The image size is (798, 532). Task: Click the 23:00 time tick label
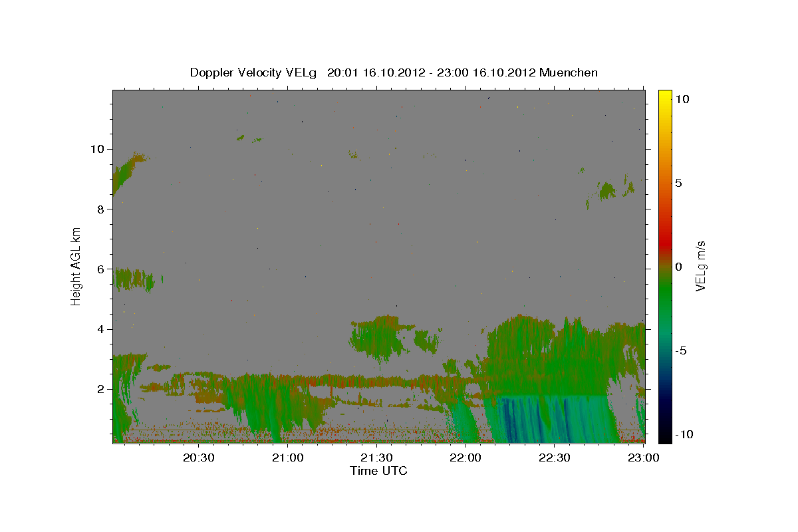pos(644,458)
